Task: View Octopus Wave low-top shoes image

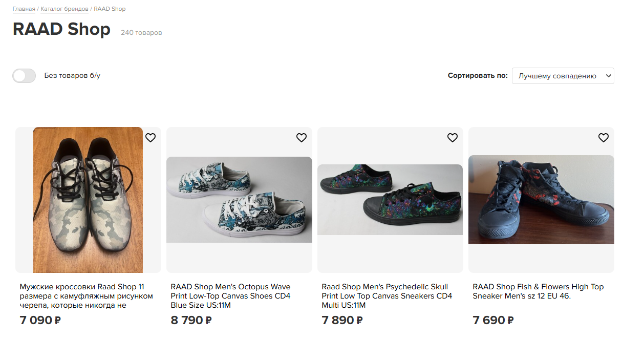Action: [x=239, y=200]
